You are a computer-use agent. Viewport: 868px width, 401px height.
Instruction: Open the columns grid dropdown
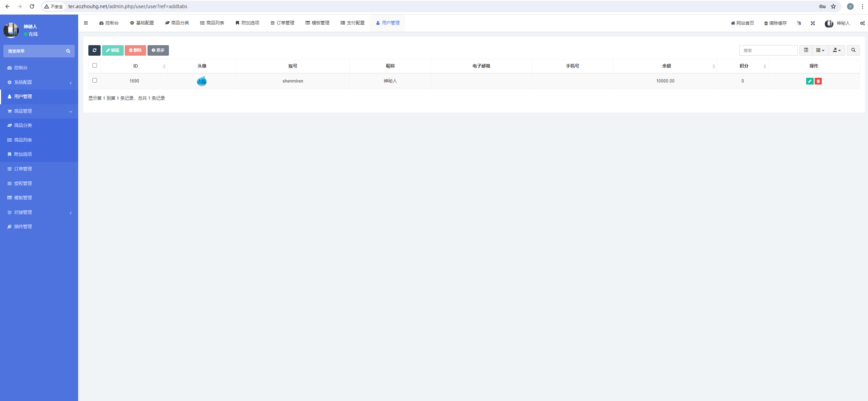(820, 50)
